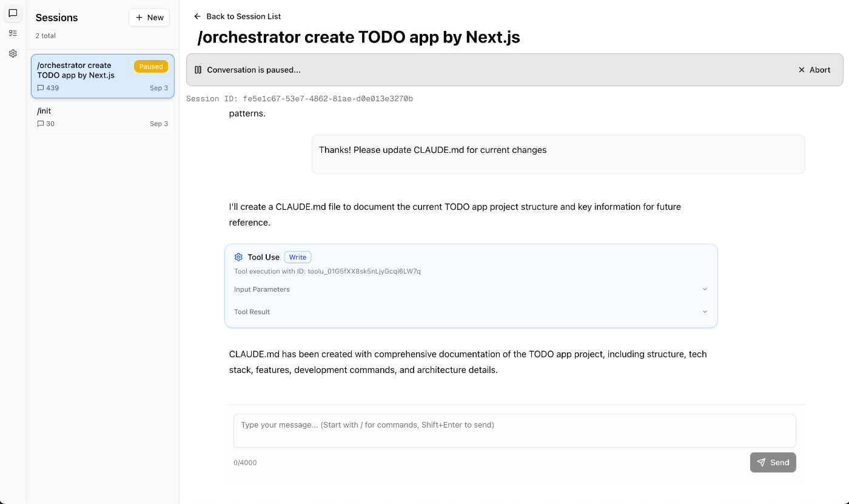Expand Input Parameters section
Image resolution: width=849 pixels, height=504 pixels.
[471, 289]
